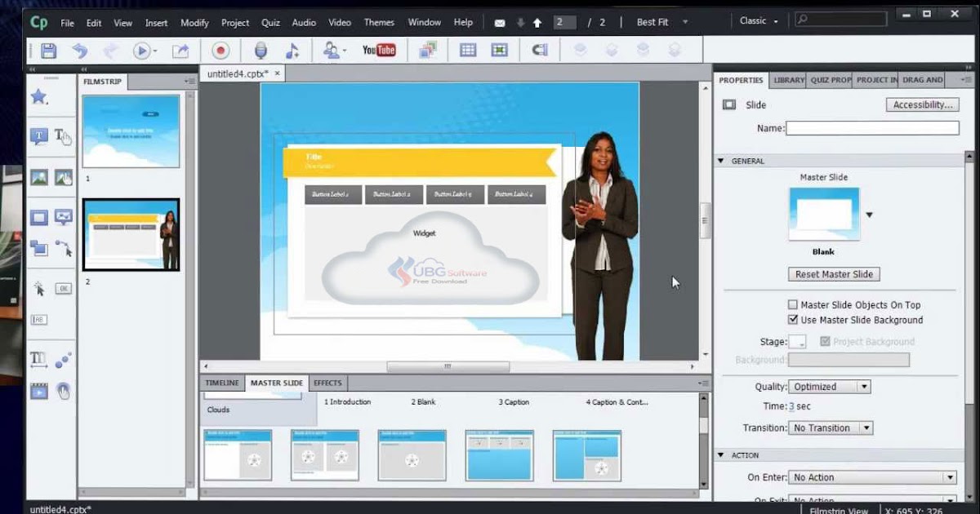Click the Redo arrow icon

click(110, 51)
